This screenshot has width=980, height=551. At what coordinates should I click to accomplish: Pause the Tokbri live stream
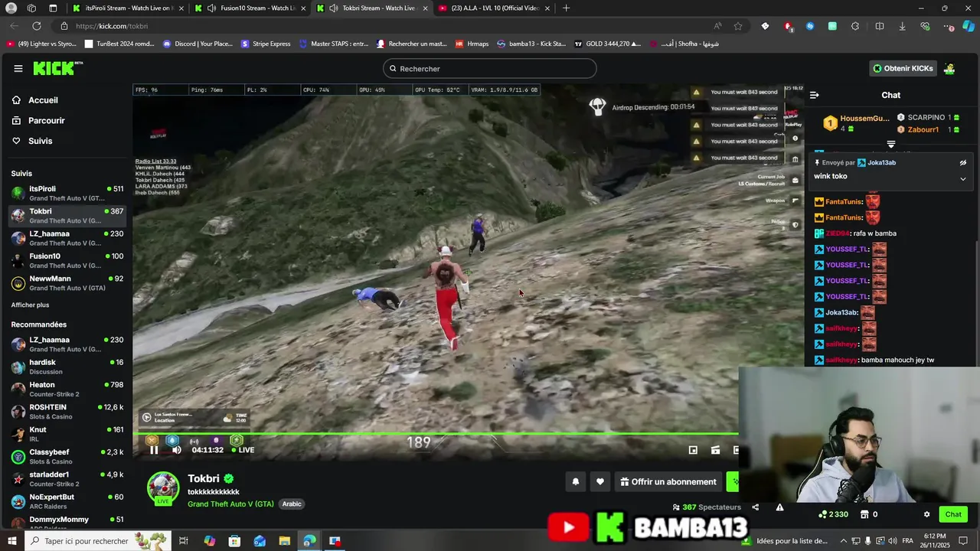point(154,450)
